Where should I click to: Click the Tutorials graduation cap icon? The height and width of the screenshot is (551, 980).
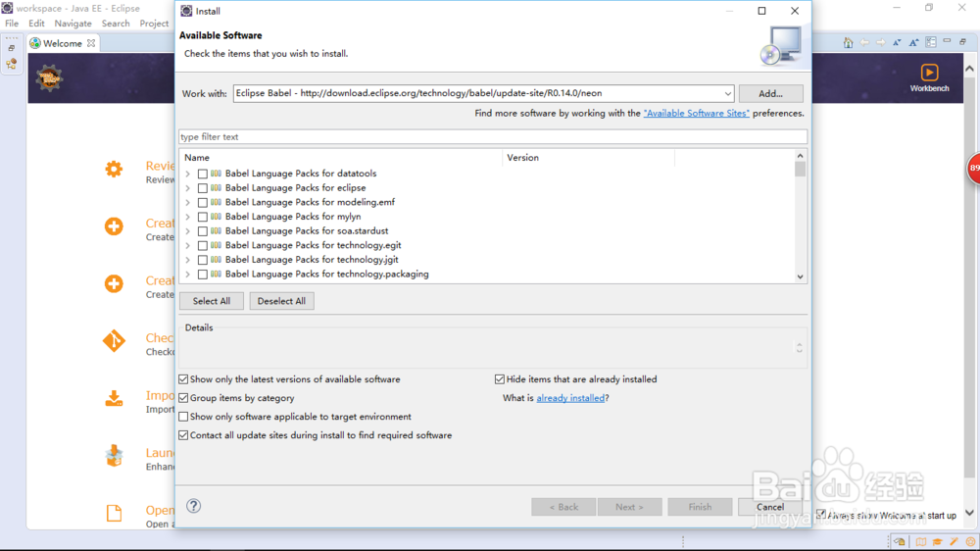(x=937, y=542)
